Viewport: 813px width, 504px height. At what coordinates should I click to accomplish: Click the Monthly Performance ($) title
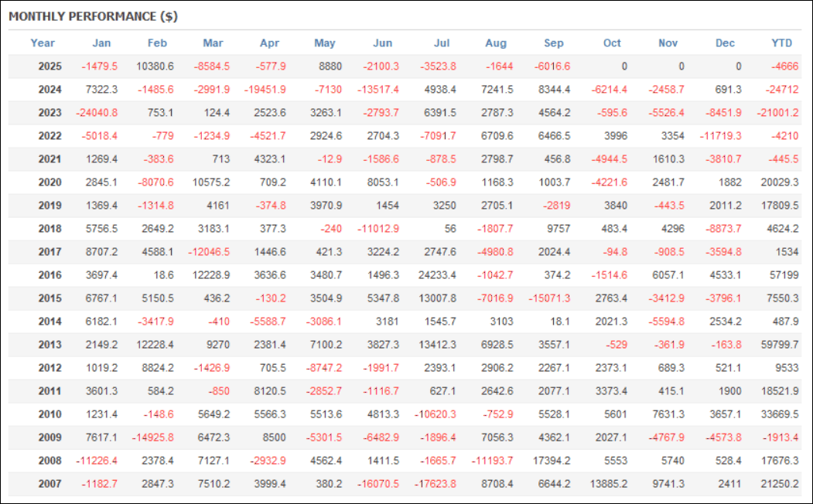tap(93, 16)
